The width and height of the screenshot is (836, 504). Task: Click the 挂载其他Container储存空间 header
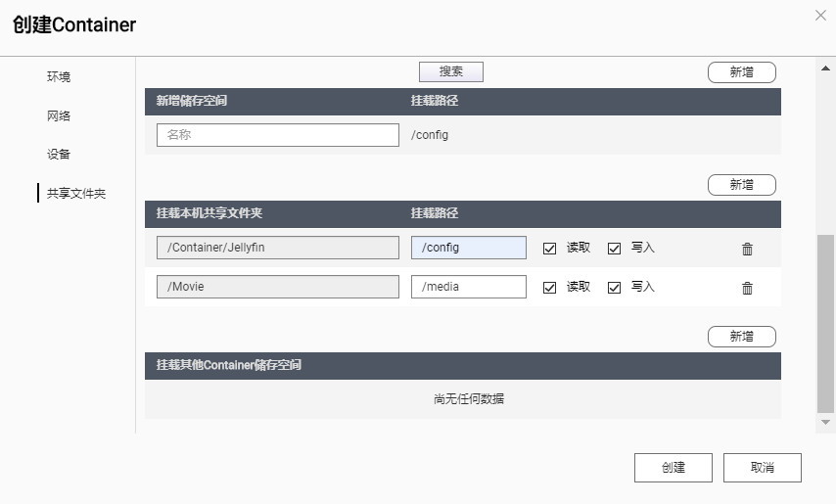point(229,365)
